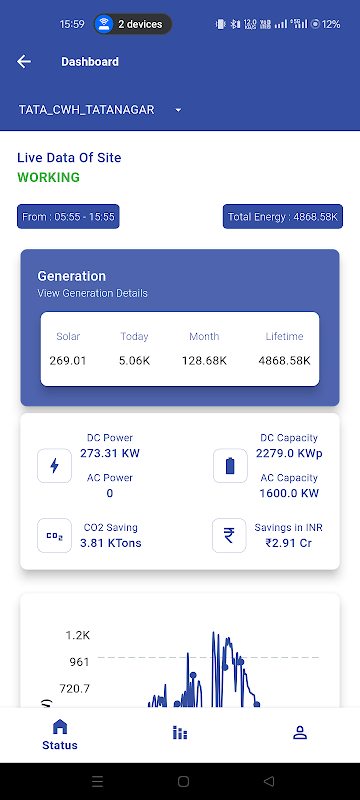The width and height of the screenshot is (360, 800).
Task: Tap the 2 devices hotspot indicator
Action: (133, 24)
